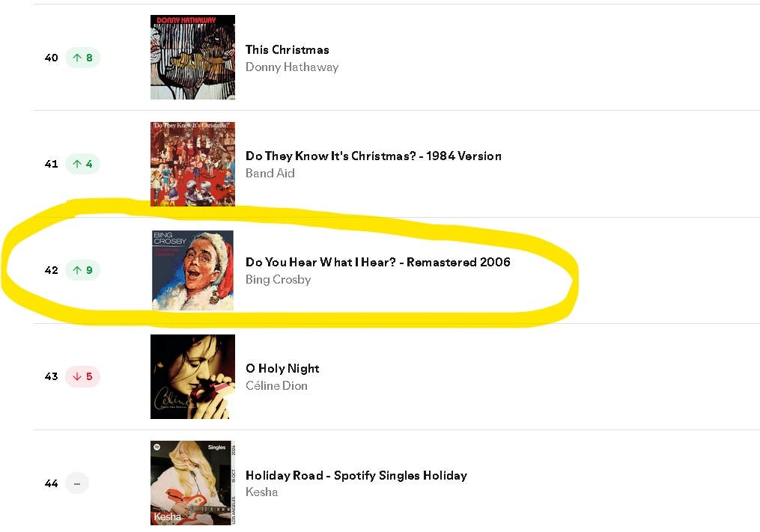
Task: Click the gray no-change dash badge
Action: point(77,483)
